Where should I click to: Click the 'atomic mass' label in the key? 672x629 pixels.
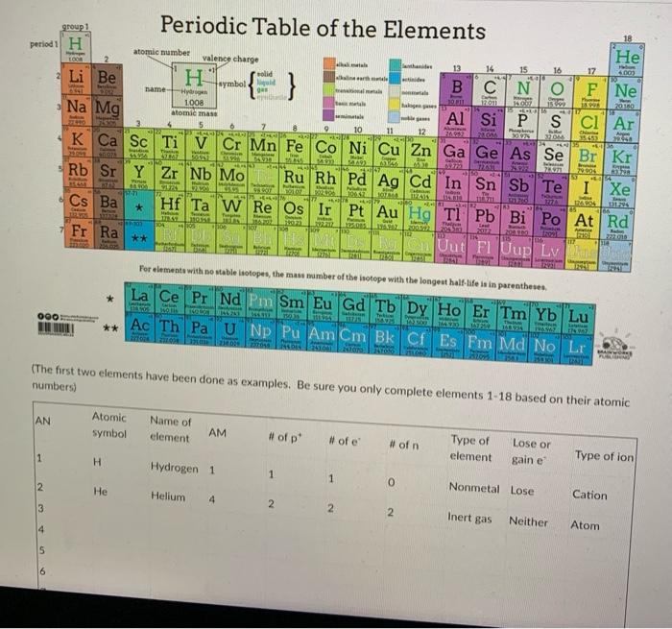tap(194, 112)
